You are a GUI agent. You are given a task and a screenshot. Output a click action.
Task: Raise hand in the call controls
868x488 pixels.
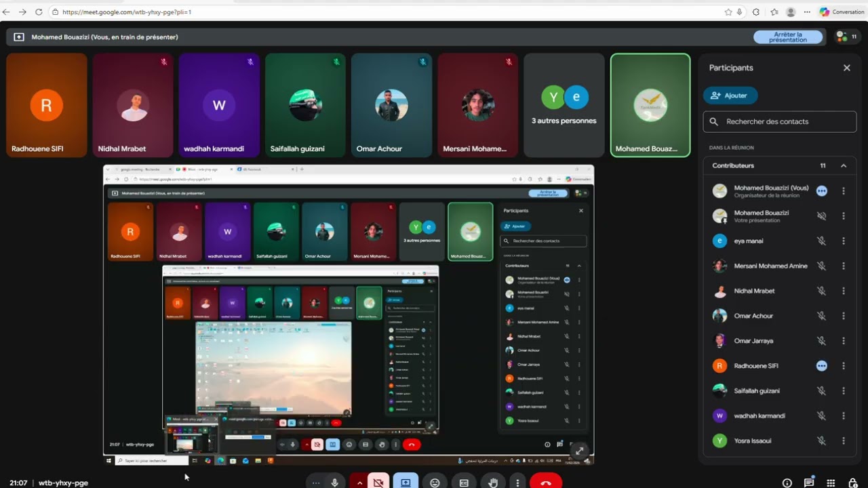point(493,483)
